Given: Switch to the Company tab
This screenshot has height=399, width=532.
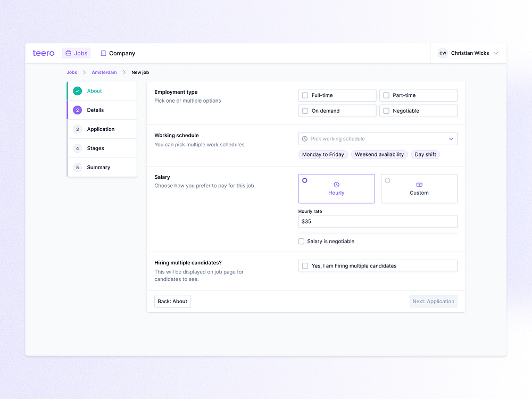Looking at the screenshot, I should click(118, 53).
